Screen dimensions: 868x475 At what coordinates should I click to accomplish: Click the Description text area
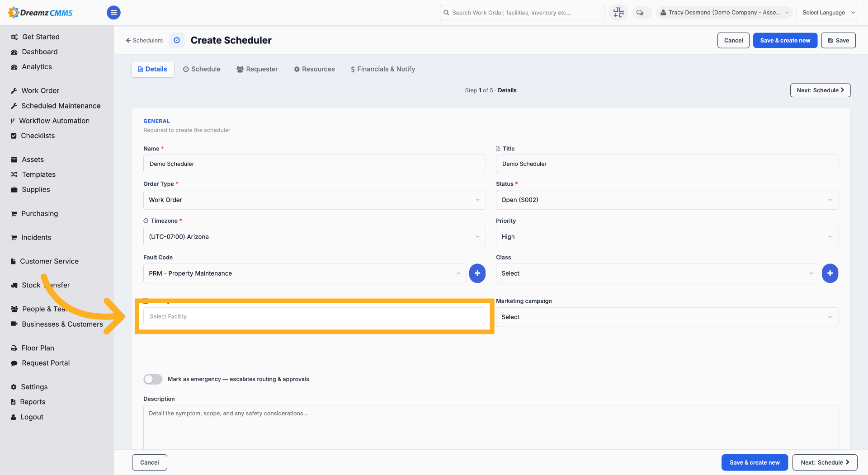(x=491, y=427)
